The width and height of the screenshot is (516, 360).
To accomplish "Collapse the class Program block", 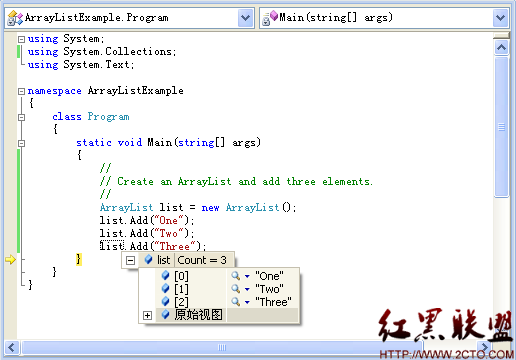I will tap(21, 117).
